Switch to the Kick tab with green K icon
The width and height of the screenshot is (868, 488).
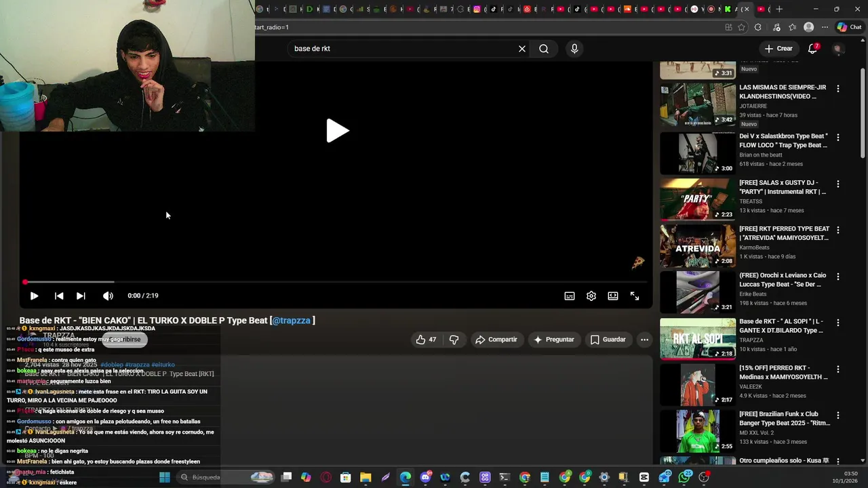pyautogui.click(x=727, y=9)
